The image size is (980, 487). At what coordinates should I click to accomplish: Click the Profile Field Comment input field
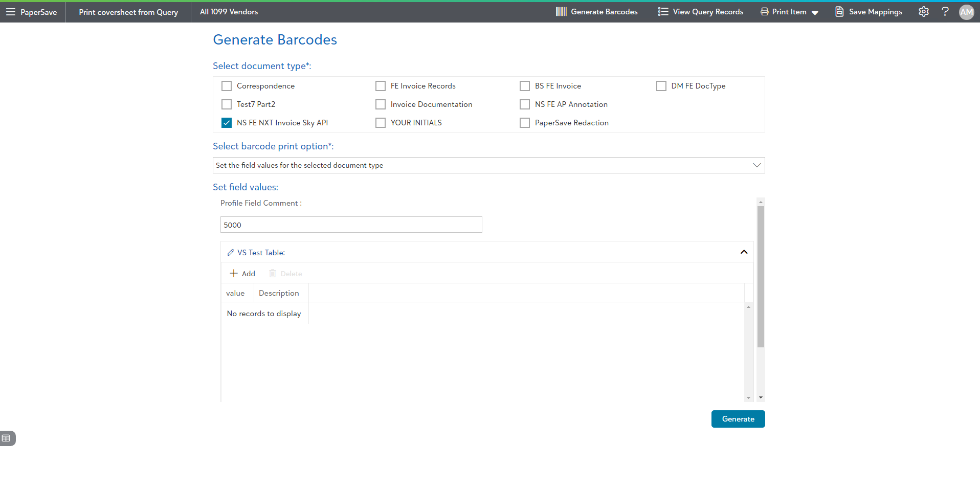tap(351, 225)
